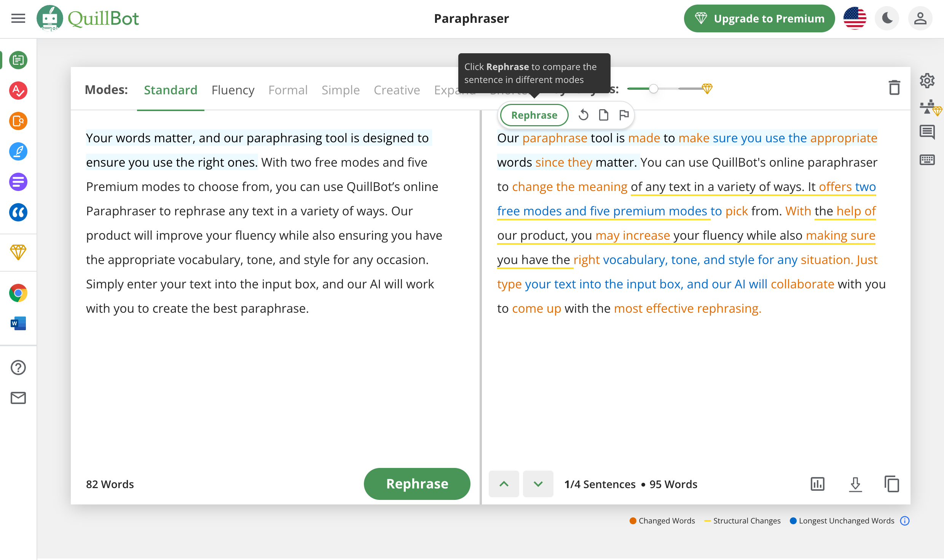The height and width of the screenshot is (560, 944).
Task: Go to previous sentence up chevron
Action: pos(504,484)
